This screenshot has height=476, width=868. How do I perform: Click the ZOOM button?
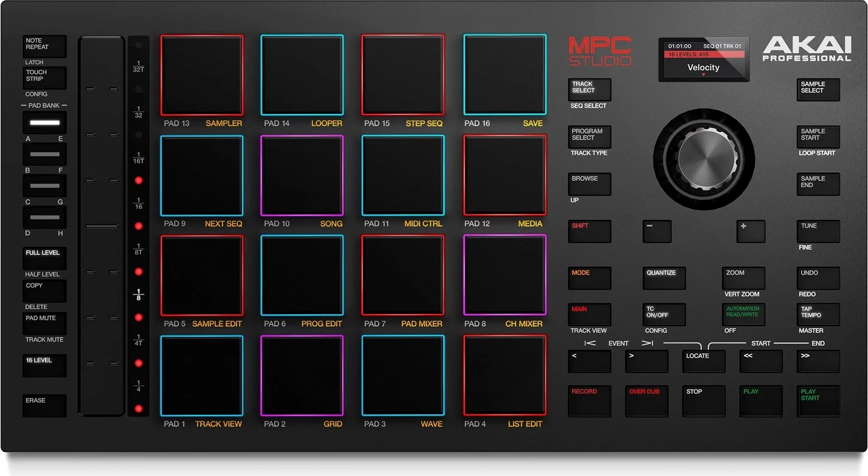744,278
